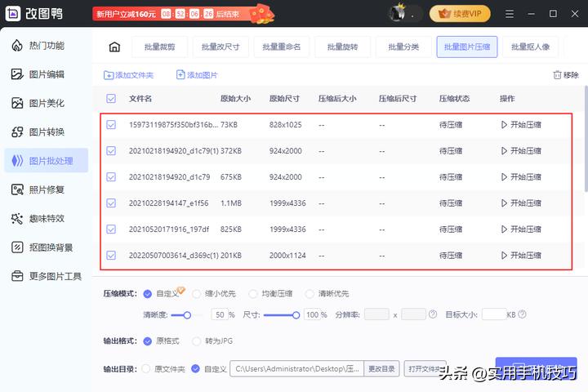The image size is (588, 392).
Task: Uncheck the 675KB 20210218194920_d1c79 checkbox
Action: click(x=111, y=177)
